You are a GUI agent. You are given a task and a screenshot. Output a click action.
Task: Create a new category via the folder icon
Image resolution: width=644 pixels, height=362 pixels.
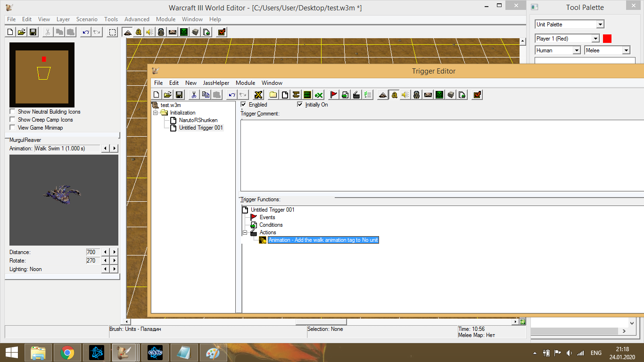273,95
